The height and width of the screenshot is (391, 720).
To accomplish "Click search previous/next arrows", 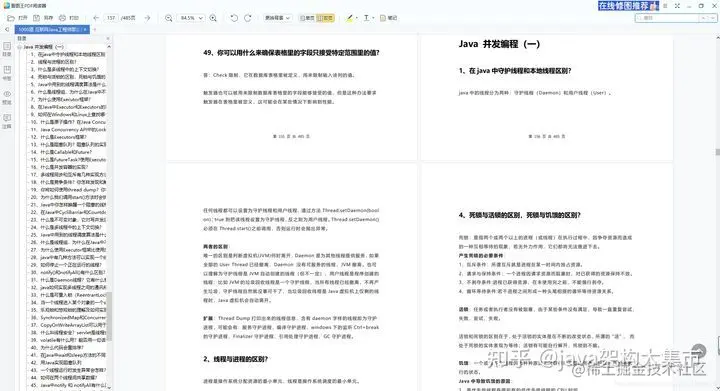I will [708, 18].
